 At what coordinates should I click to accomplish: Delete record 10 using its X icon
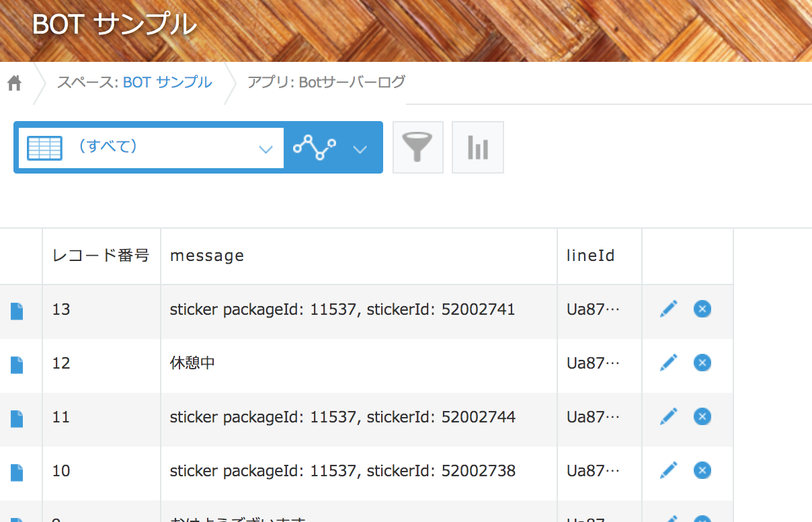tap(702, 470)
